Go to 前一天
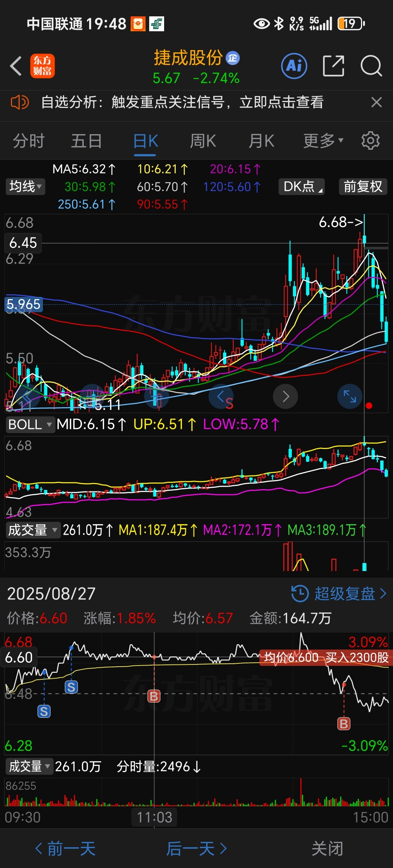Viewport: 393px width, 868px height. pos(65,849)
